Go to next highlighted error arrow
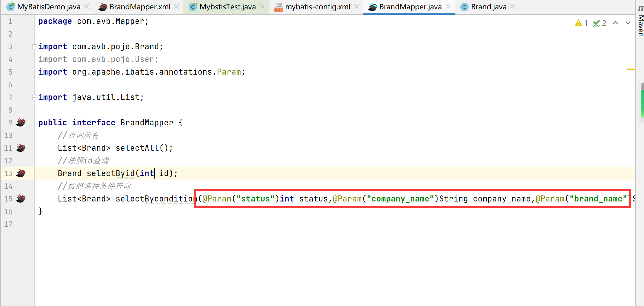This screenshot has width=644, height=306. point(628,23)
